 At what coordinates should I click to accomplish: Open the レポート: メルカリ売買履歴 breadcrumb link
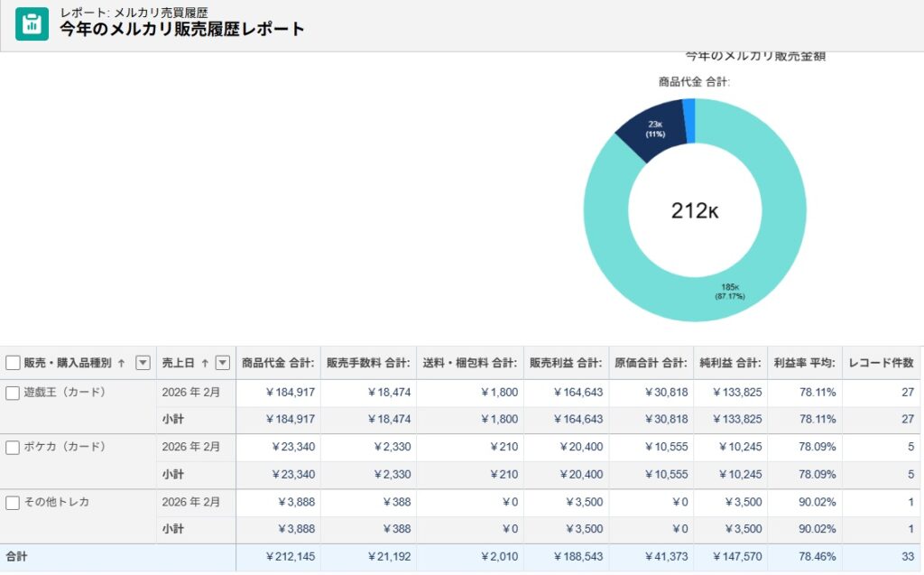(x=132, y=12)
